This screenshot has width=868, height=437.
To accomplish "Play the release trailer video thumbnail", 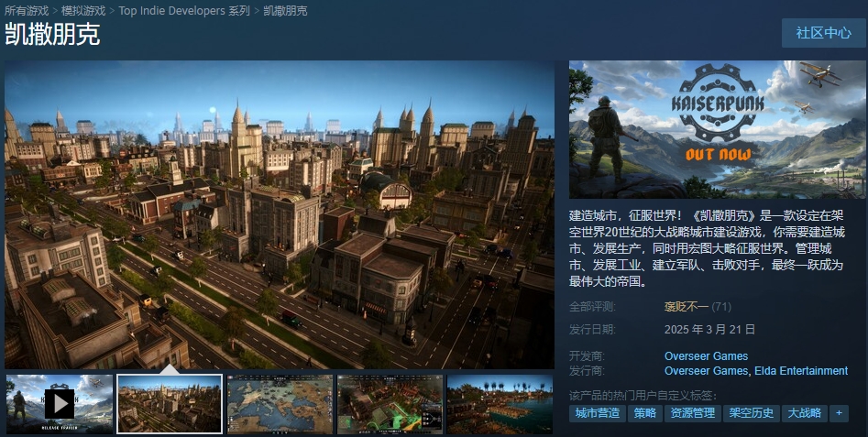I will [60, 404].
